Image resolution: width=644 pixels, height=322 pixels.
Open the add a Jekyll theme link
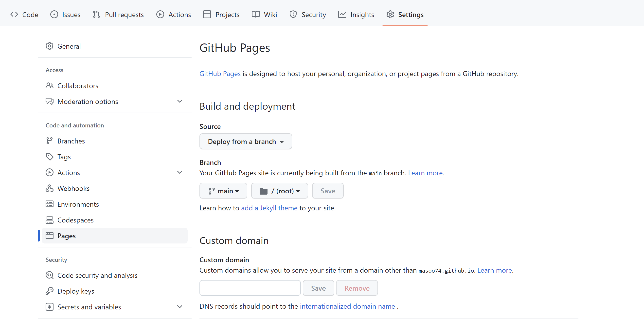click(269, 208)
